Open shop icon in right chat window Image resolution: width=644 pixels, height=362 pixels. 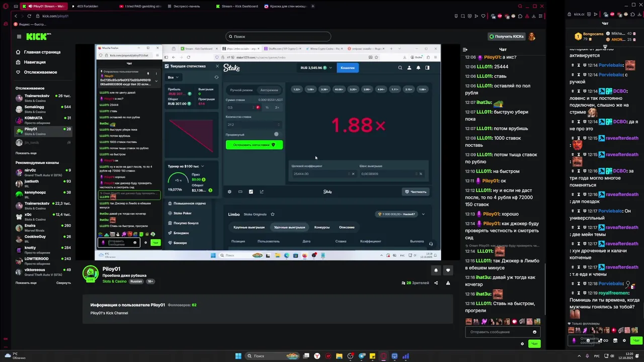615,340
